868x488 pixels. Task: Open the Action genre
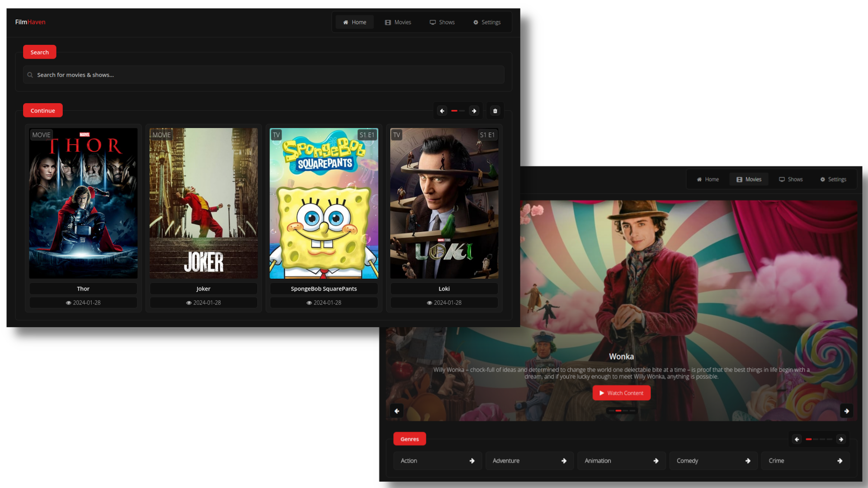click(438, 461)
